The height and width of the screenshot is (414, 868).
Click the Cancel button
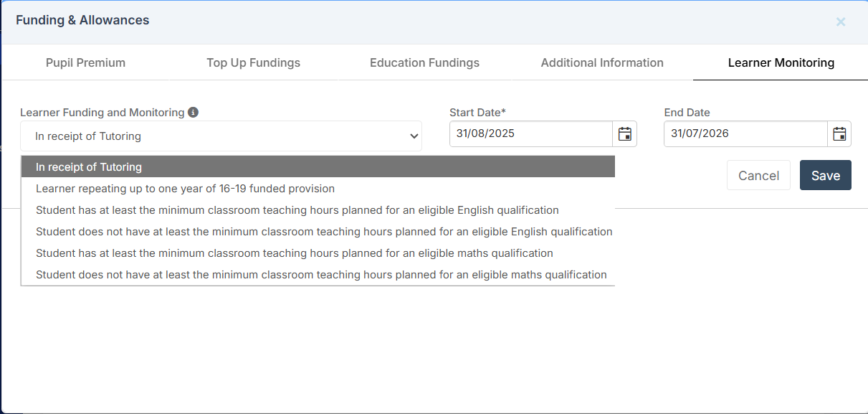pyautogui.click(x=758, y=175)
